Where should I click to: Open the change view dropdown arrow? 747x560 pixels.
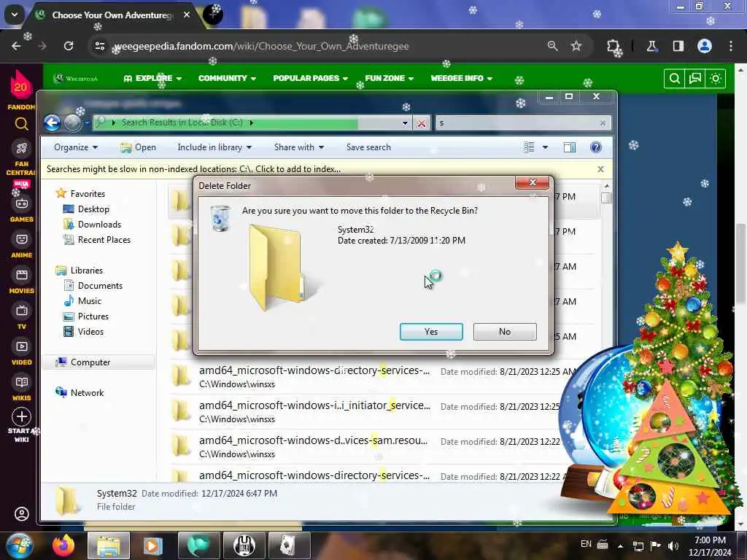(546, 147)
